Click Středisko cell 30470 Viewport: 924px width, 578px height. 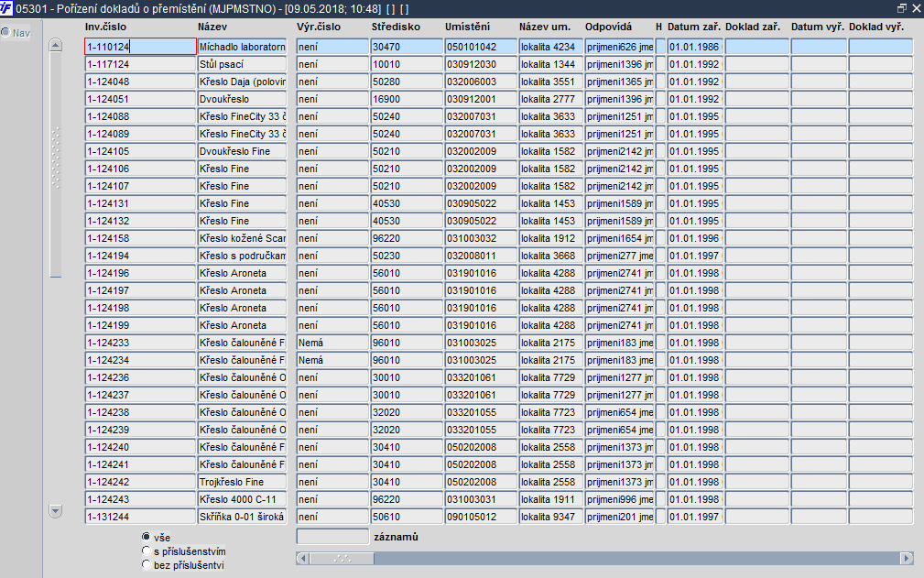coord(407,47)
